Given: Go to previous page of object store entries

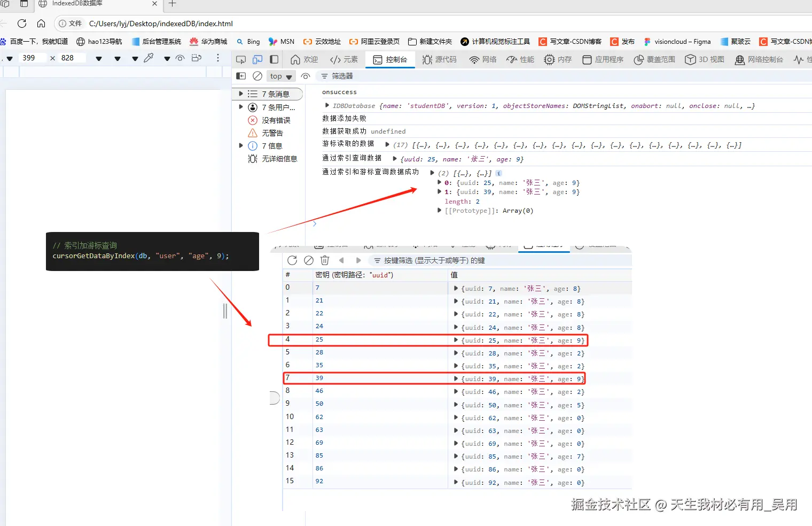Looking at the screenshot, I should point(342,260).
